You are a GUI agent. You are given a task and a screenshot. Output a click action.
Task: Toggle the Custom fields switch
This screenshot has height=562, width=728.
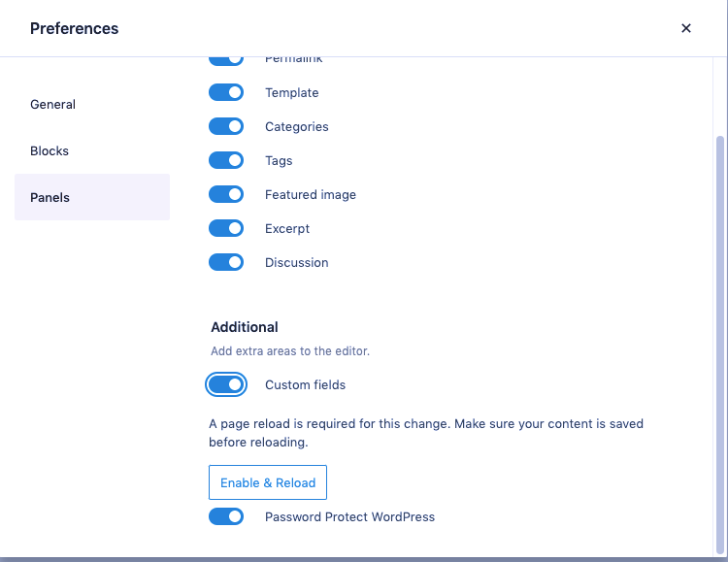point(226,384)
